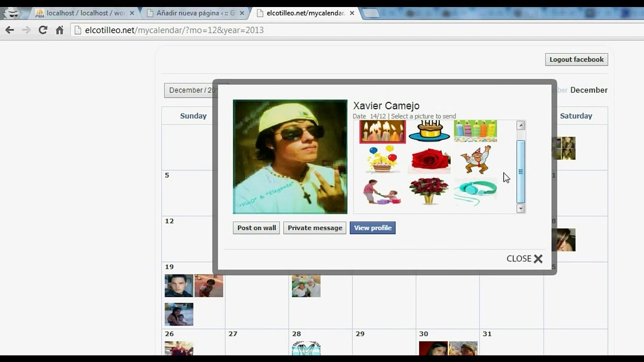Open the friend photo on day 26
Image resolution: width=644 pixels, height=362 pixels.
179,348
